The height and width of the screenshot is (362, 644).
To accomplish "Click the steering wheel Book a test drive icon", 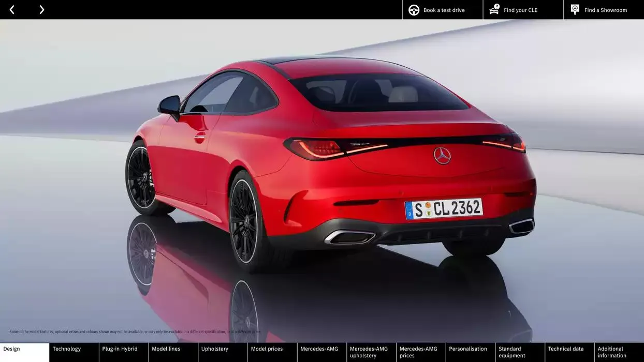I will pos(413,9).
